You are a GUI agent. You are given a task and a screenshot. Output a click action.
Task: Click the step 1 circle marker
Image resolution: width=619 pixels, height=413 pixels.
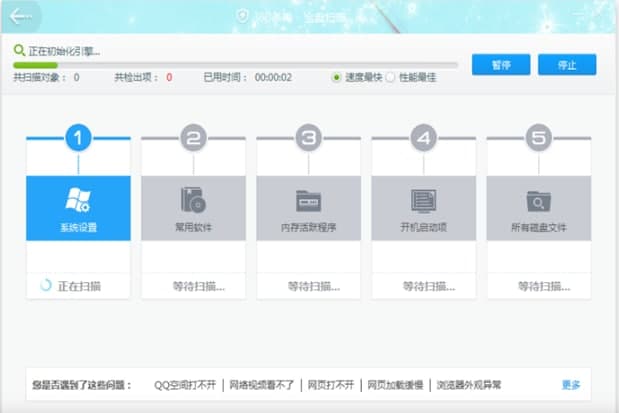click(x=80, y=138)
